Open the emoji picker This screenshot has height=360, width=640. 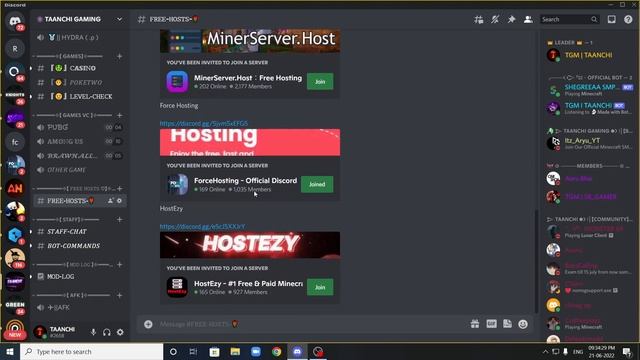point(523,324)
